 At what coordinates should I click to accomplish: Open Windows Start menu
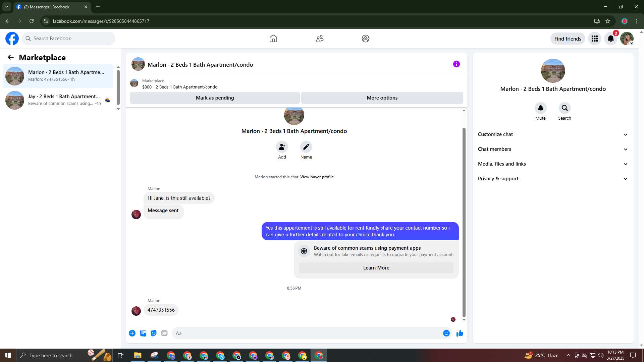click(x=8, y=355)
